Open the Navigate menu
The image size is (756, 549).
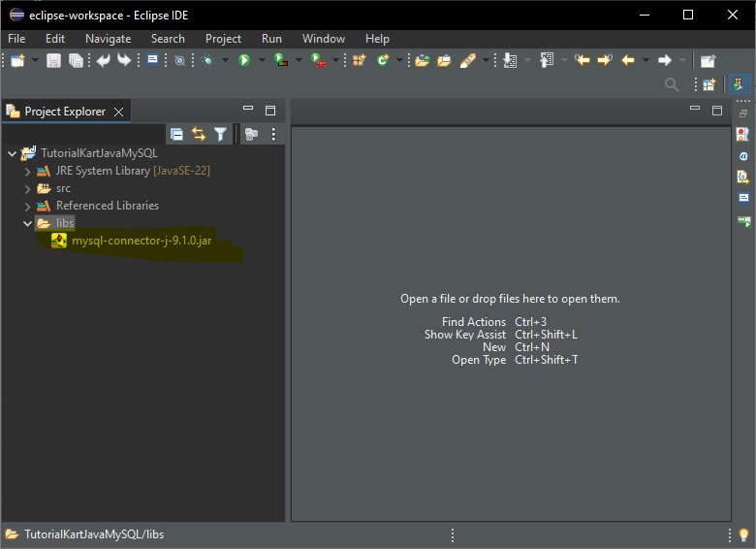tap(108, 39)
